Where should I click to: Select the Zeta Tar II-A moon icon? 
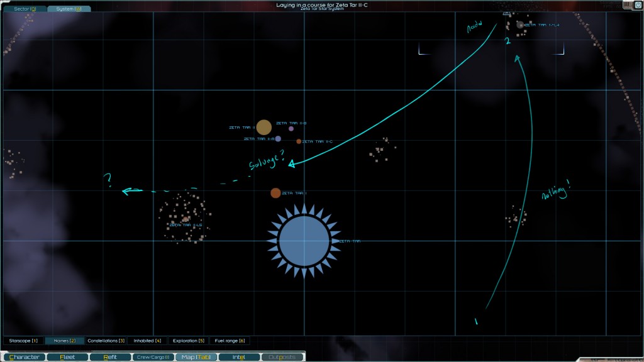[278, 139]
